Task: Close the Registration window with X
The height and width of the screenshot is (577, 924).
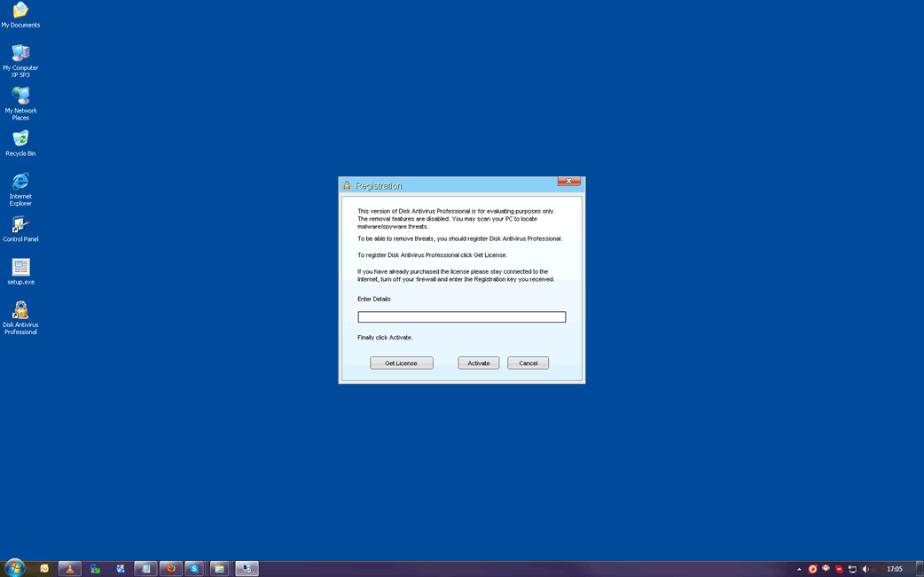Action: click(x=568, y=182)
